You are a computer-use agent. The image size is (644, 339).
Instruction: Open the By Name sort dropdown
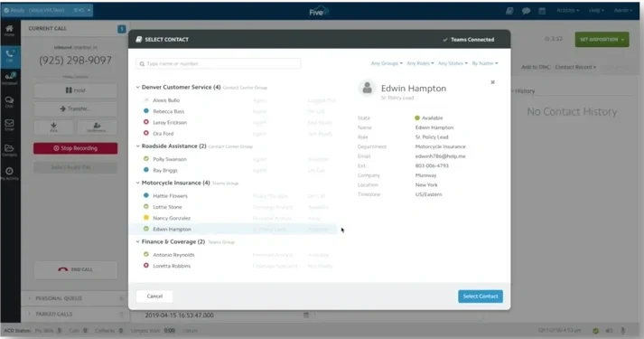(485, 63)
